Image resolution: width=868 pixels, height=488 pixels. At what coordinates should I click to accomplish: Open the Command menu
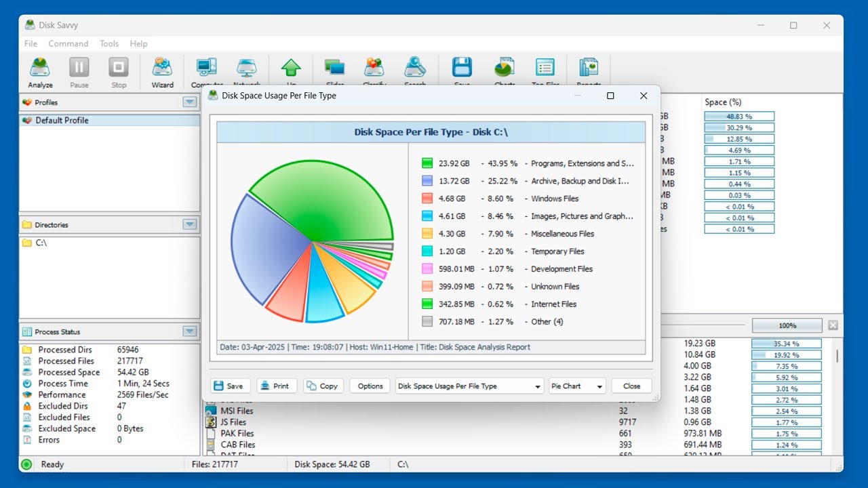pyautogui.click(x=68, y=43)
